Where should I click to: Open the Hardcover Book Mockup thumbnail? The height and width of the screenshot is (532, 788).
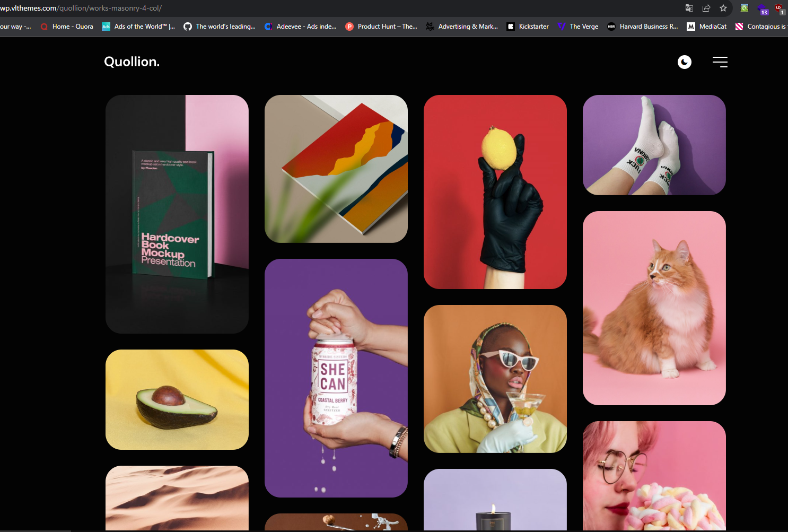click(177, 214)
